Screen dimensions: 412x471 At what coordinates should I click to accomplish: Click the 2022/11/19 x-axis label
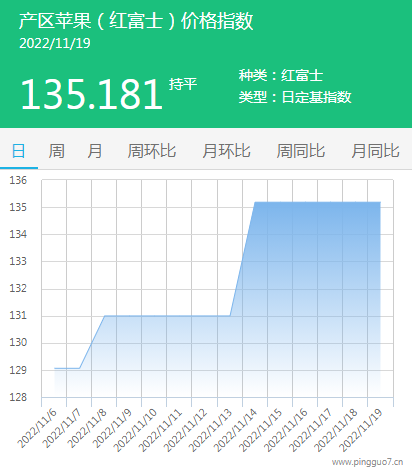(361, 430)
